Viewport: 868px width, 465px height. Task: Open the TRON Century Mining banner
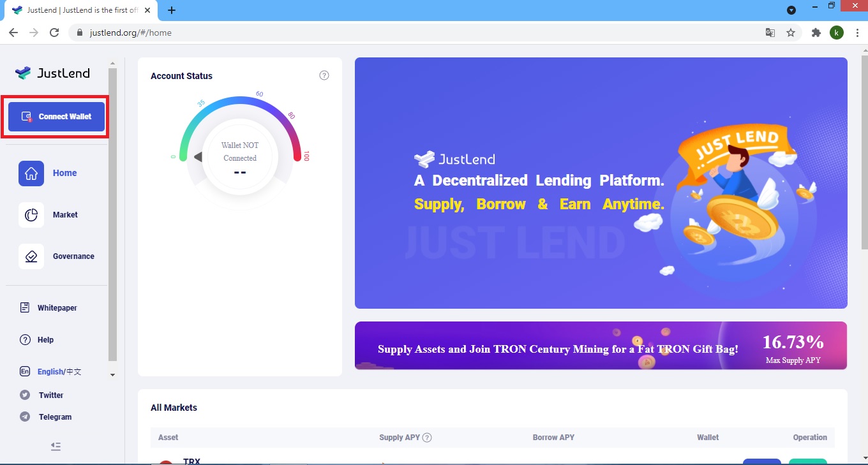coord(601,345)
